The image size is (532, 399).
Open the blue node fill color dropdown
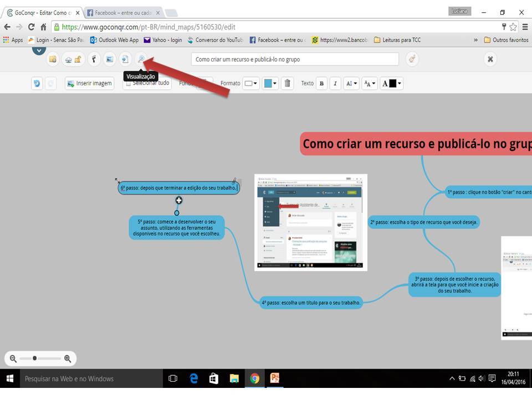click(x=270, y=84)
